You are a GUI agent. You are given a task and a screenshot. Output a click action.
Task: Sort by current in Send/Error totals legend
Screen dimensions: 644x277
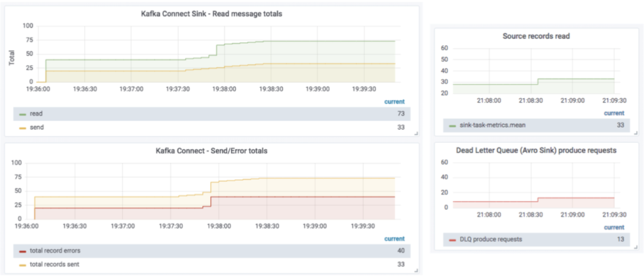coord(394,239)
